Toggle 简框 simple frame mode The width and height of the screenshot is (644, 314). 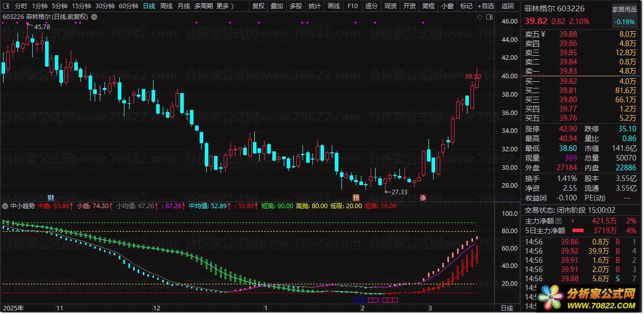pyautogui.click(x=428, y=6)
